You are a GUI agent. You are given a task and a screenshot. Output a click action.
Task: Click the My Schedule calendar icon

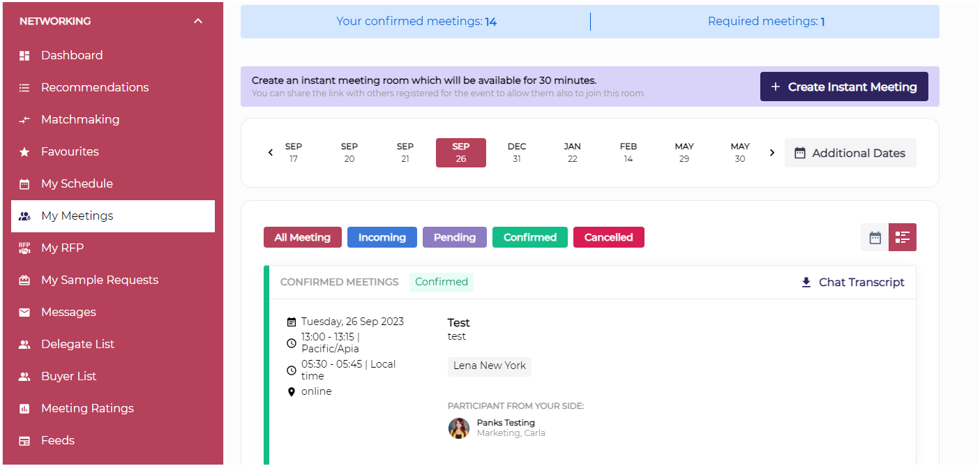point(24,184)
